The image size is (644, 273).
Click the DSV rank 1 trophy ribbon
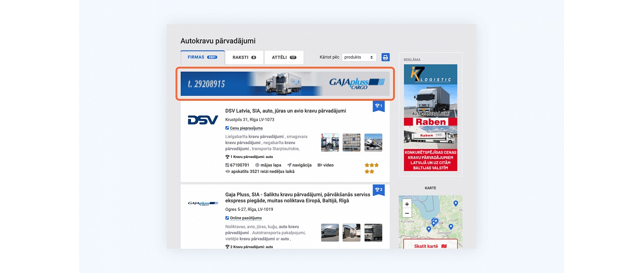(378, 107)
